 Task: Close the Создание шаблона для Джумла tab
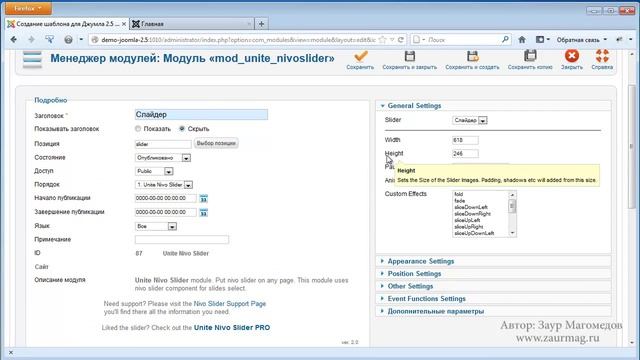pyautogui.click(x=124, y=24)
